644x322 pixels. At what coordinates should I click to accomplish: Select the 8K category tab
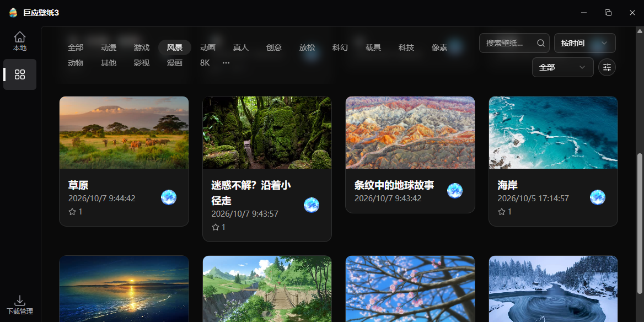tap(205, 63)
